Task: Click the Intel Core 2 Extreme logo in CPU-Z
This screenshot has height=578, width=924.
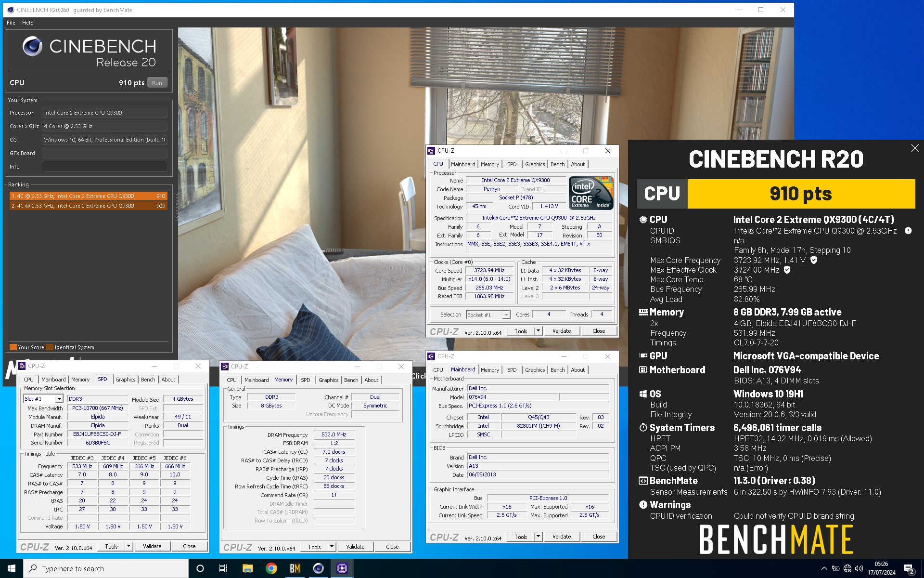Action: (591, 193)
